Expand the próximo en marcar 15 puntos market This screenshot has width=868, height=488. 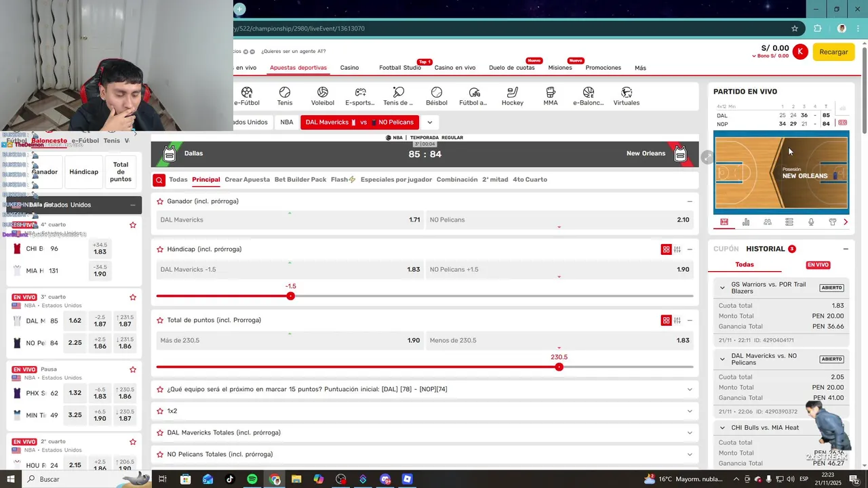pos(690,389)
